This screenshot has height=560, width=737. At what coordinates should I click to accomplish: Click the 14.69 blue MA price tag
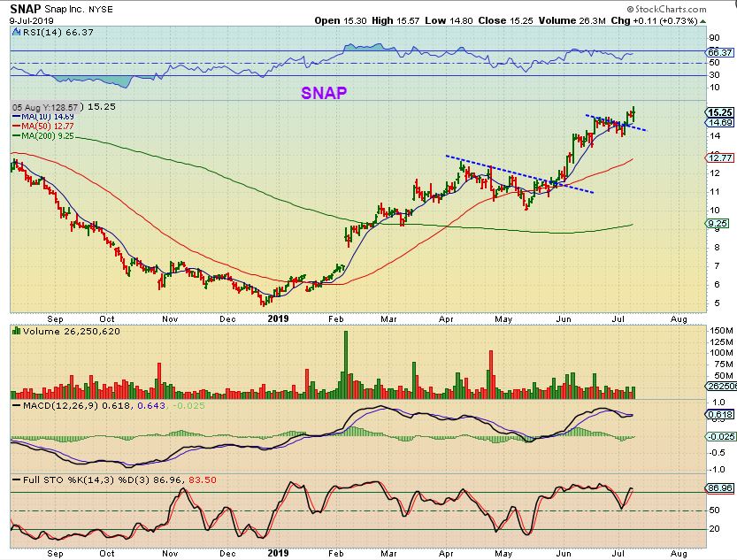click(x=719, y=123)
